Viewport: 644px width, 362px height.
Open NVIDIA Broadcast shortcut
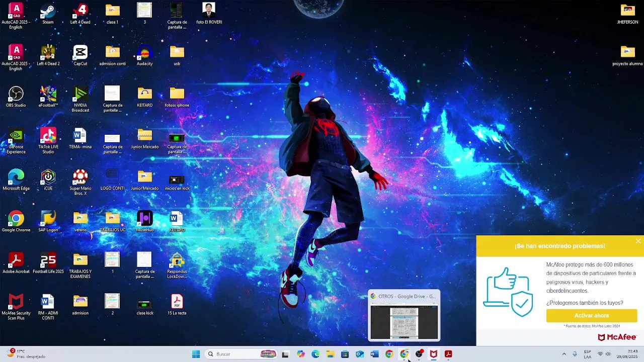click(x=80, y=99)
